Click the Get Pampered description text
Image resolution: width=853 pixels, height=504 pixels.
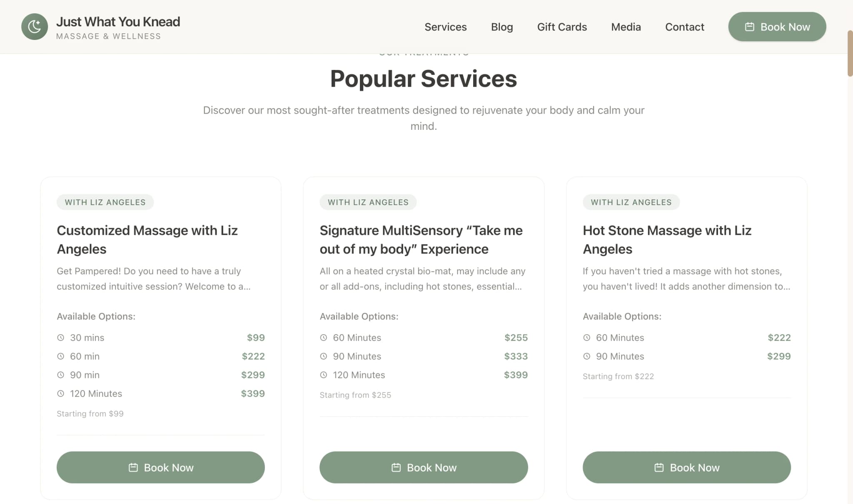point(154,279)
